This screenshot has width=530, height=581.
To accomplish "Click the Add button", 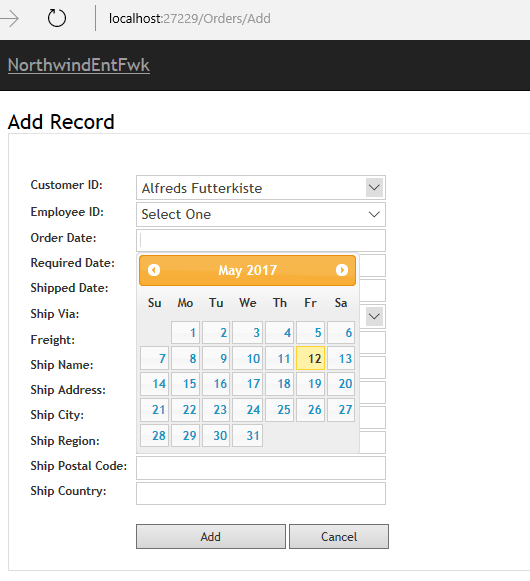I will [x=211, y=537].
